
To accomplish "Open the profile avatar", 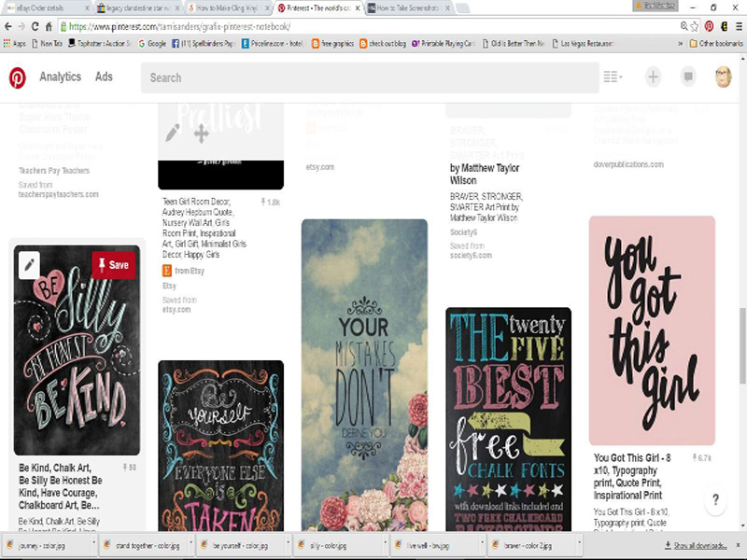I will 723,77.
